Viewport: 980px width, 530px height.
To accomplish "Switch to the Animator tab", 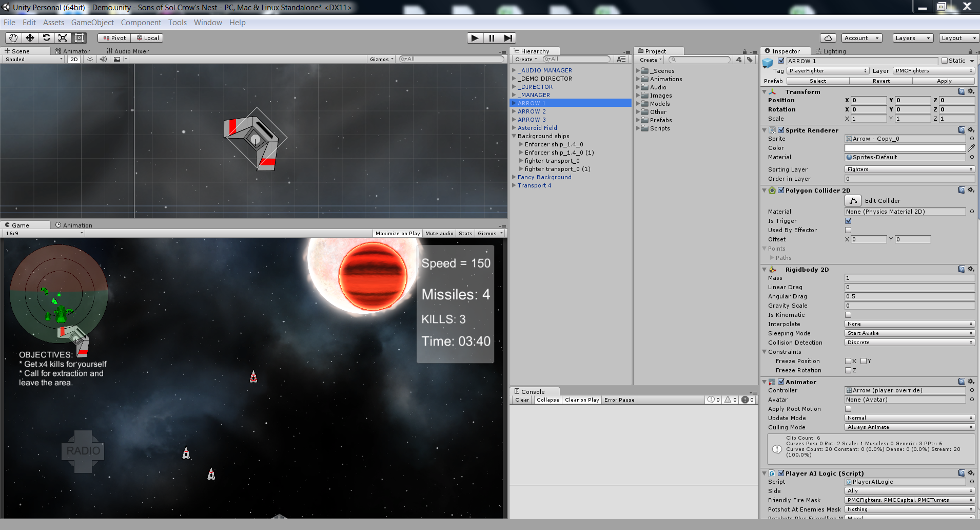I will (x=72, y=51).
